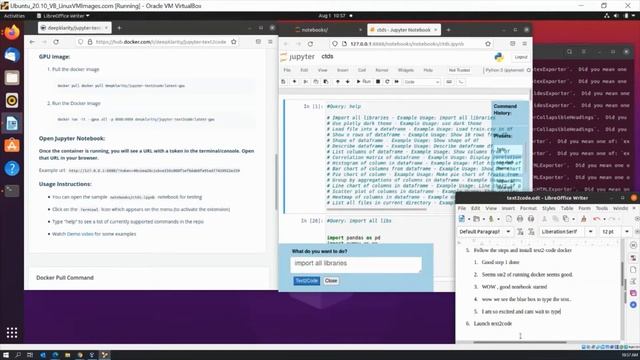Open Jupyter File menu

[x=287, y=70]
